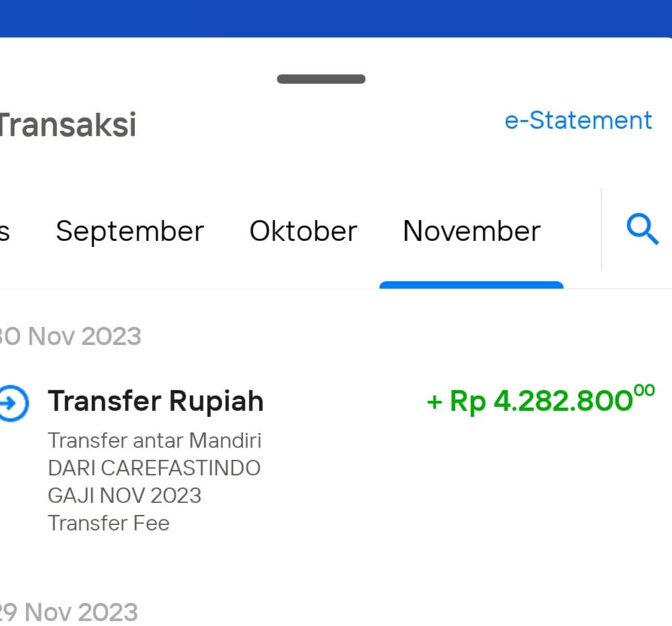This screenshot has height=626, width=672.
Task: Click the GAJI NOV 2023 description
Action: click(x=125, y=496)
